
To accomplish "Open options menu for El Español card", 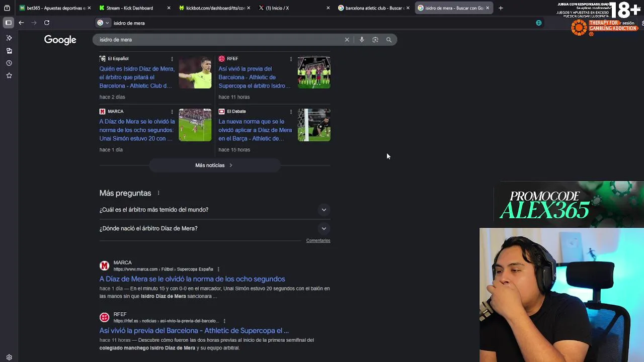I will point(172,59).
